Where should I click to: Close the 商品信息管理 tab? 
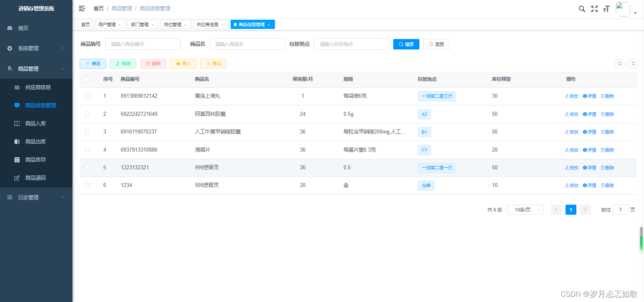click(268, 25)
